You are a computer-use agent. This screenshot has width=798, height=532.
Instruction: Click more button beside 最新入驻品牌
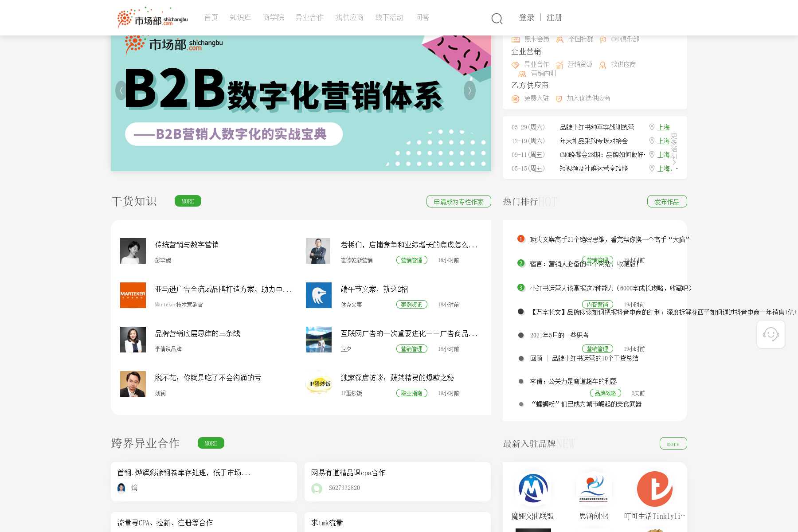point(673,443)
